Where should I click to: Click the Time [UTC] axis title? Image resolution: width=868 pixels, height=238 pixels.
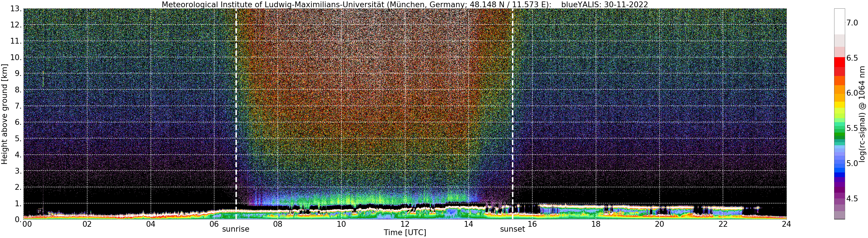pyautogui.click(x=405, y=233)
